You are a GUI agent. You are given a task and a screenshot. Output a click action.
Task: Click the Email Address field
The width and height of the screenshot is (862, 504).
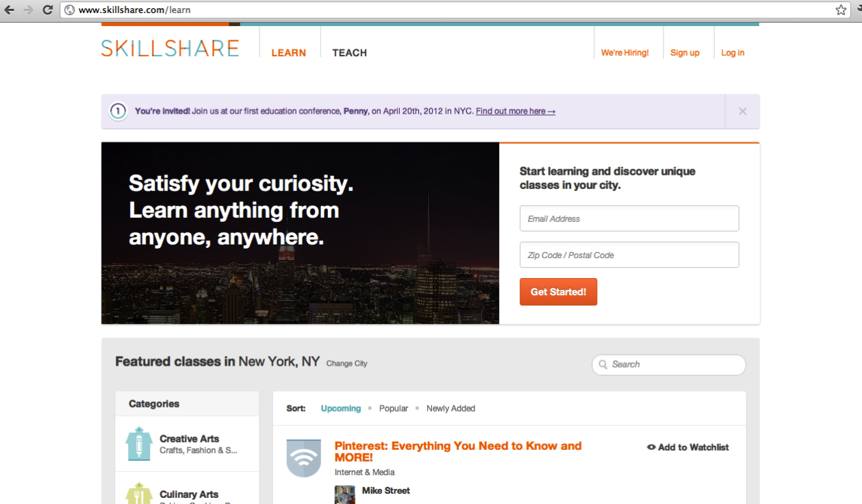(629, 218)
